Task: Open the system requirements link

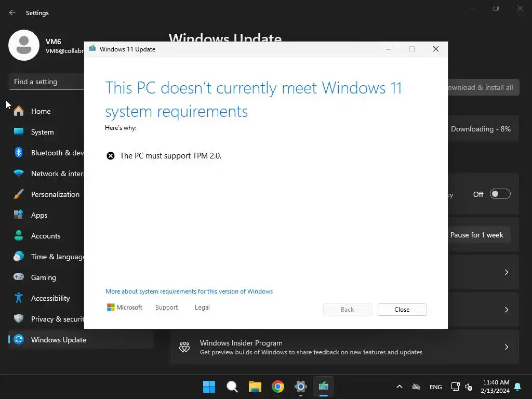Action: (189, 291)
